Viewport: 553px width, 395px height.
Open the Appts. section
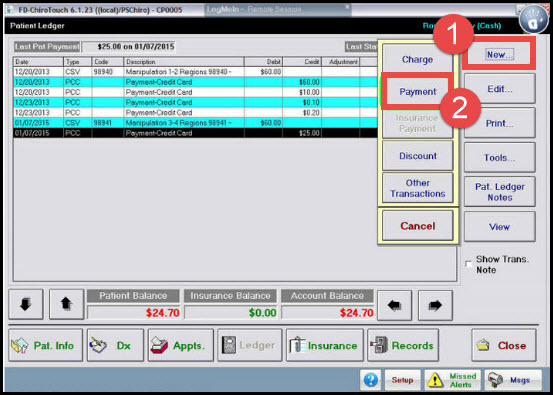[181, 345]
